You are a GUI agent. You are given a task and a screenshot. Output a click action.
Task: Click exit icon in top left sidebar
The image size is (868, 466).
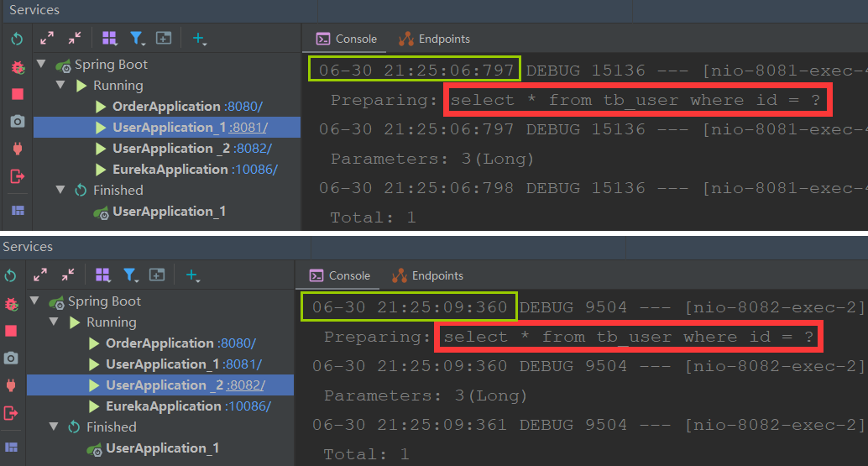(18, 176)
